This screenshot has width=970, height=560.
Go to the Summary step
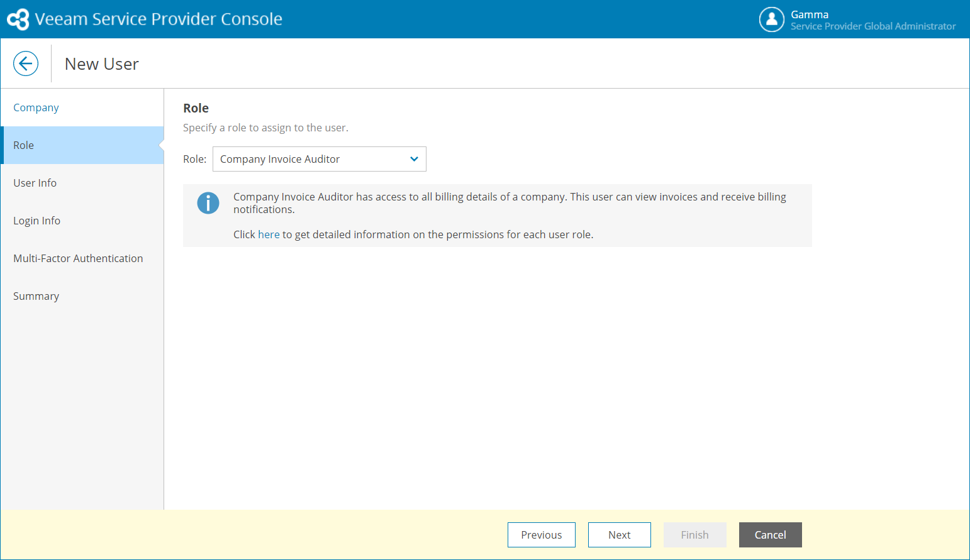point(36,296)
